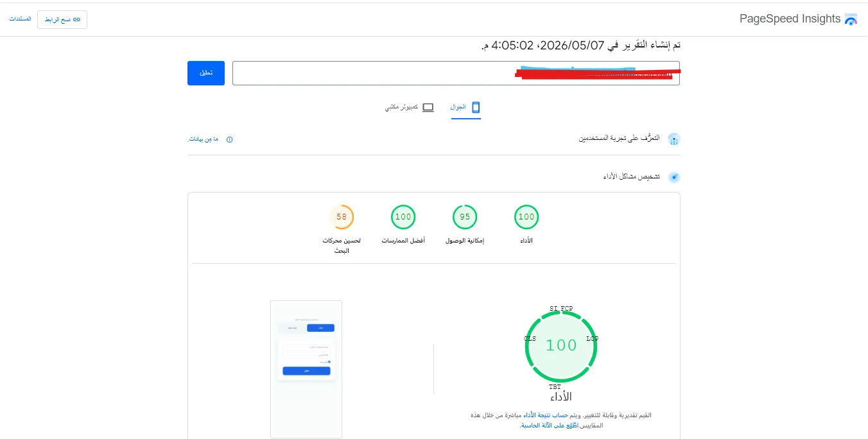Click the FCP label on the gauge

567,309
